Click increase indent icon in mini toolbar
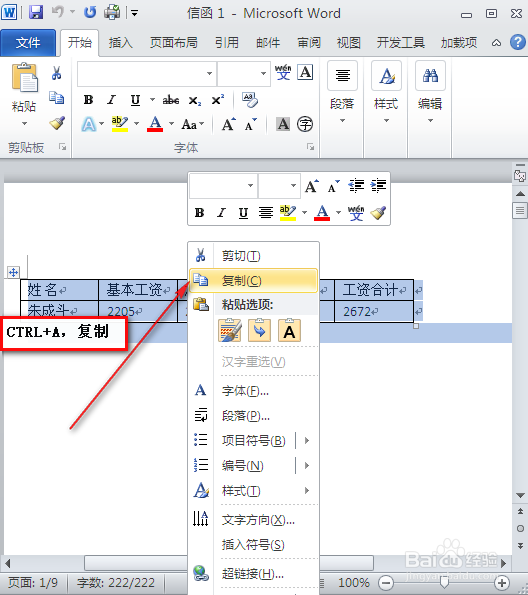Screen dimensions: 528x595 click(x=378, y=186)
